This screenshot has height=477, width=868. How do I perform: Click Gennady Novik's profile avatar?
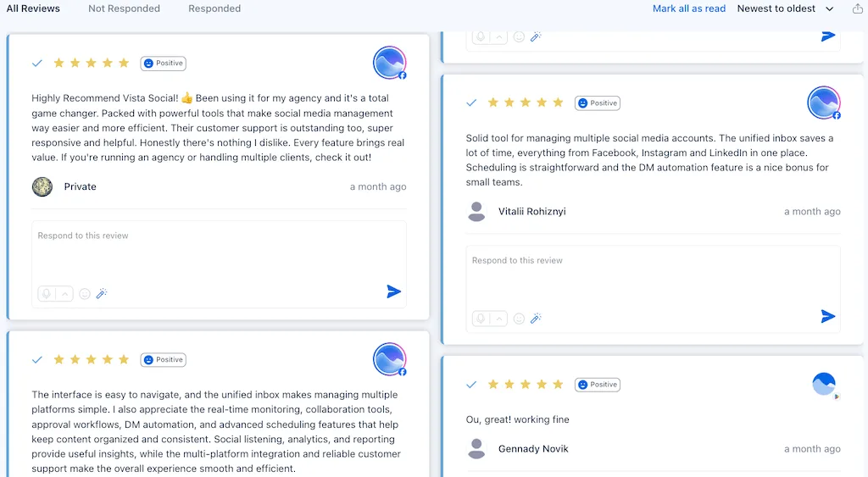click(476, 449)
